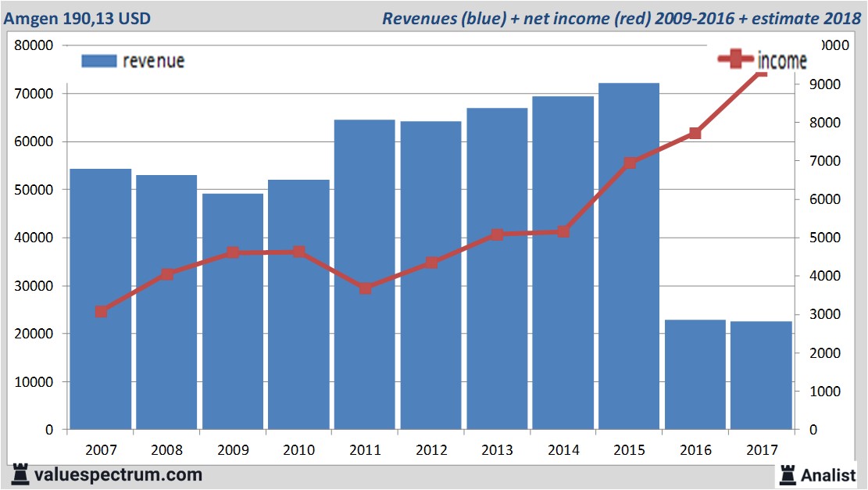Screen dimensions: 868x490
Task: Click the 2007 income data point
Action: [101, 312]
